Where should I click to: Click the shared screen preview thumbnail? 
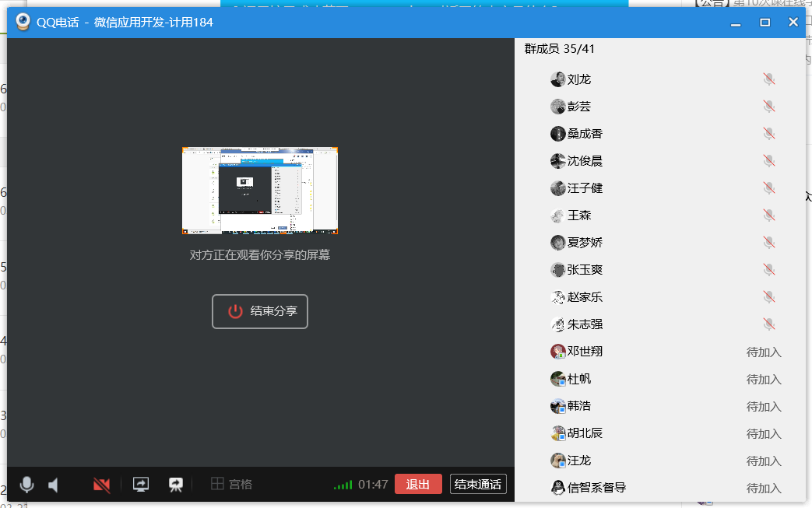tap(260, 191)
